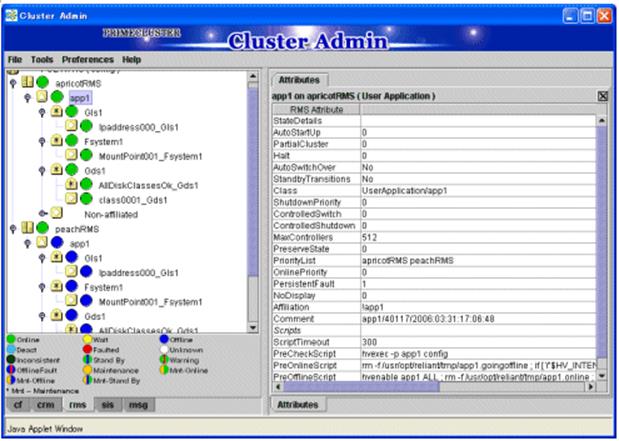Click green status circle beside apricotRMS
619x441 pixels.
coord(42,83)
